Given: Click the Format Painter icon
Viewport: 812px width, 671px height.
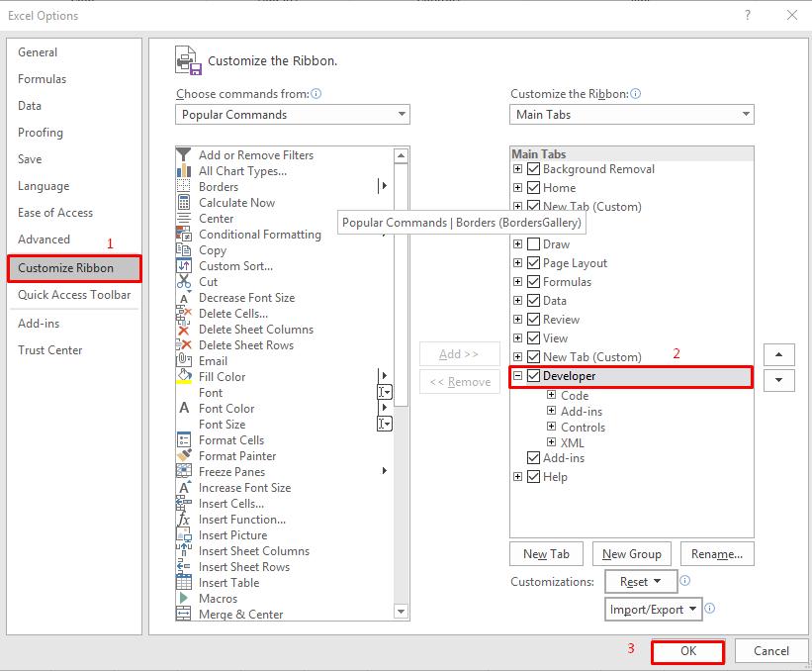Looking at the screenshot, I should pyautogui.click(x=185, y=456).
